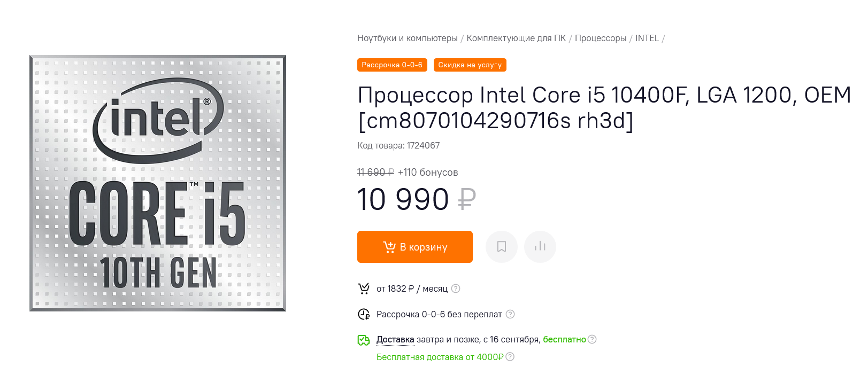Go to Комплектующие для ПК breadcrumb
The width and height of the screenshot is (868, 367).
click(x=516, y=38)
